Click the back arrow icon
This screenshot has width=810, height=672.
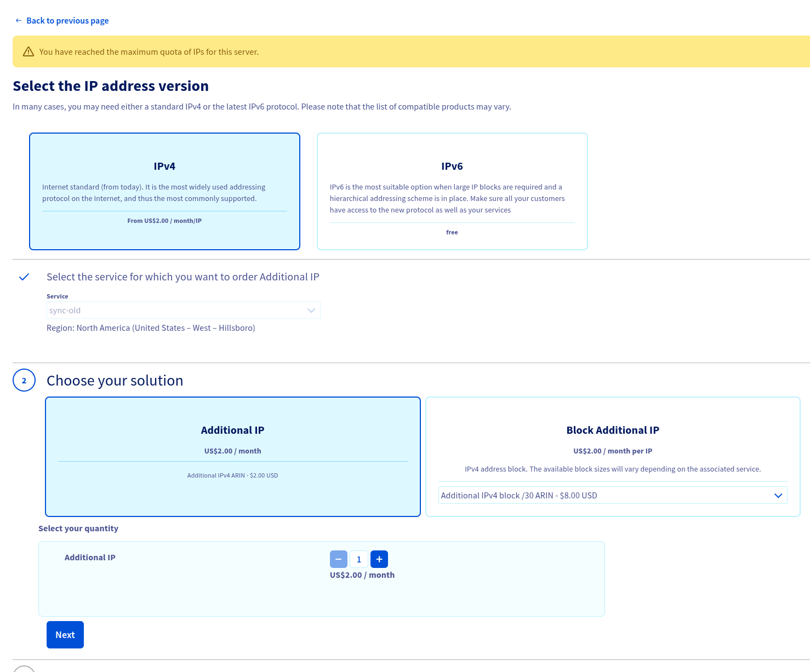tap(19, 21)
